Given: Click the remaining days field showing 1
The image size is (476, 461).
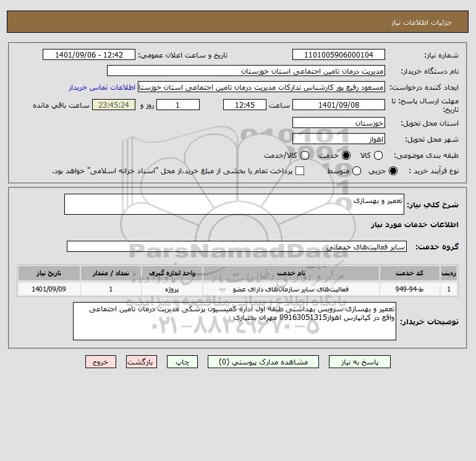Looking at the screenshot, I should point(178,105).
